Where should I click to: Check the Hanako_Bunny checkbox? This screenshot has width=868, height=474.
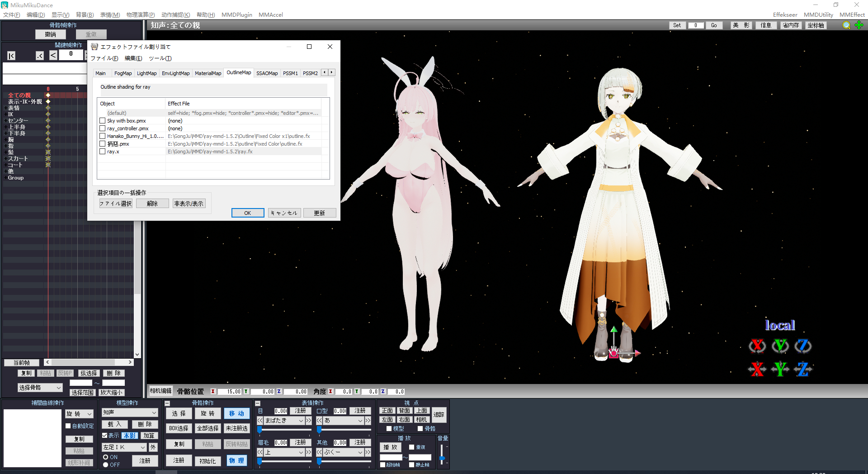point(103,136)
